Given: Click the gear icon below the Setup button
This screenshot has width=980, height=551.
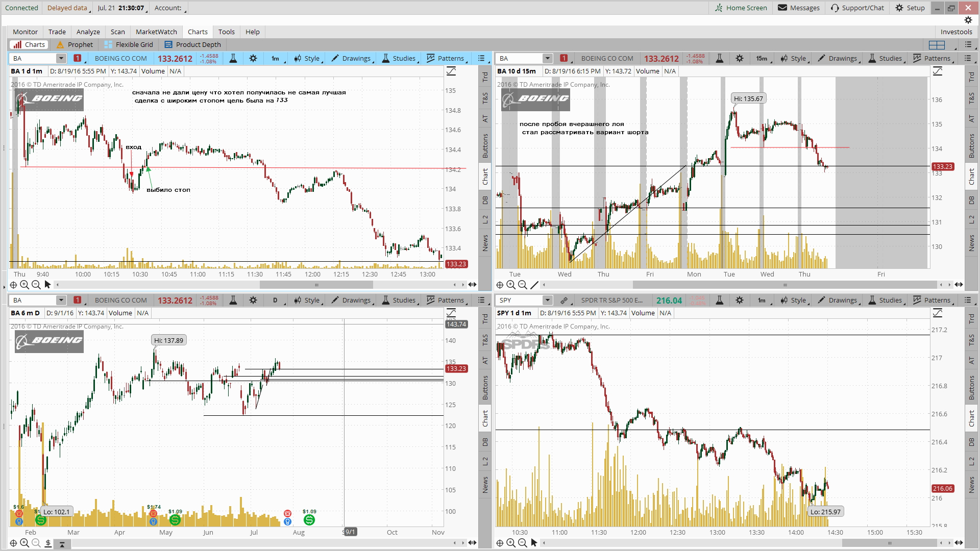Looking at the screenshot, I should pos(968,20).
